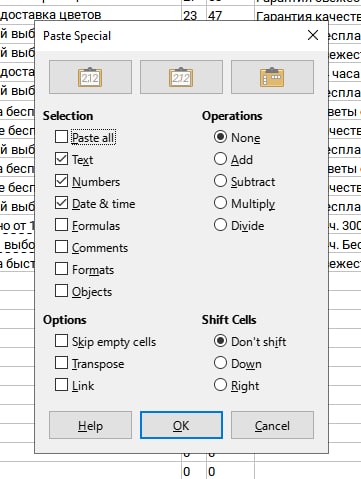The width and height of the screenshot is (361, 479).
Task: Click the spreadsheet cell 'доставка цветов'
Action: (x=90, y=15)
